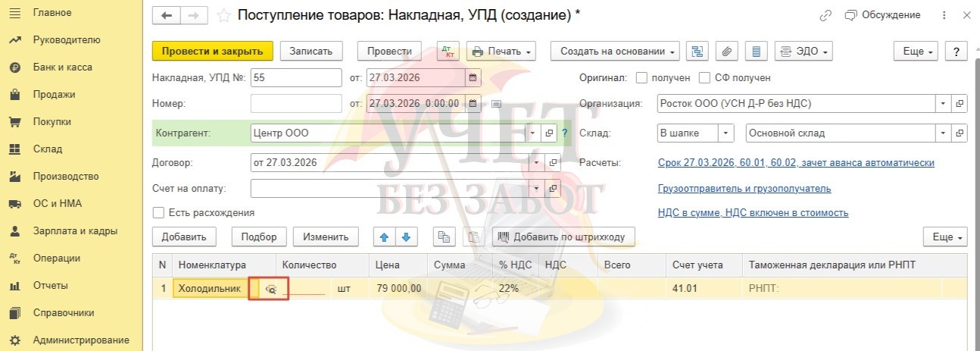Screen dimensions: 980x351
Task: Move the row up with the blue arrow
Action: (384, 237)
